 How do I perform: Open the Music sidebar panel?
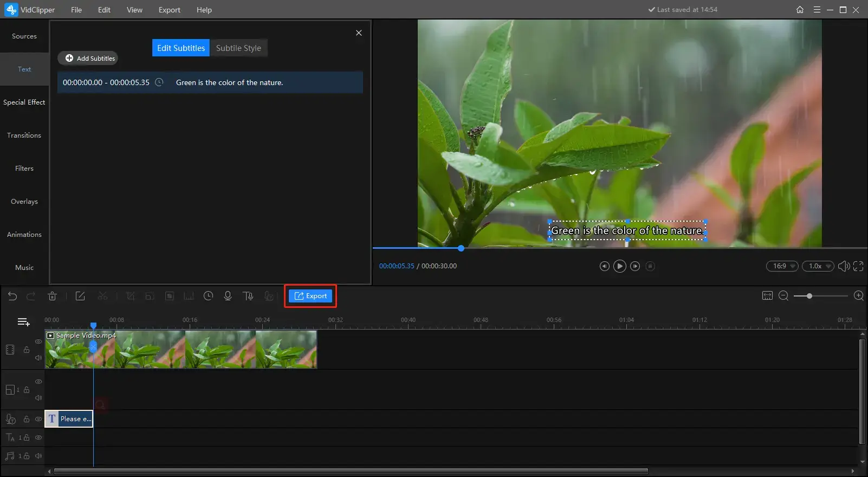[24, 268]
